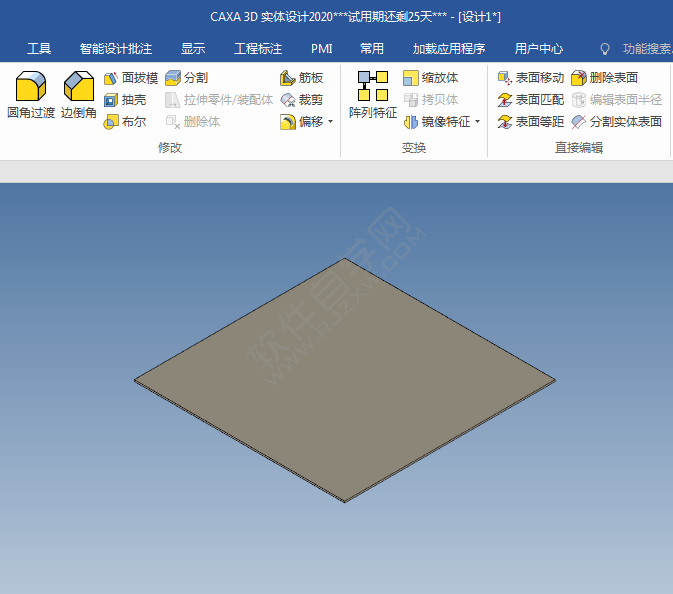Select the 圆角过渡 fillet tool
673x594 pixels.
[x=30, y=95]
